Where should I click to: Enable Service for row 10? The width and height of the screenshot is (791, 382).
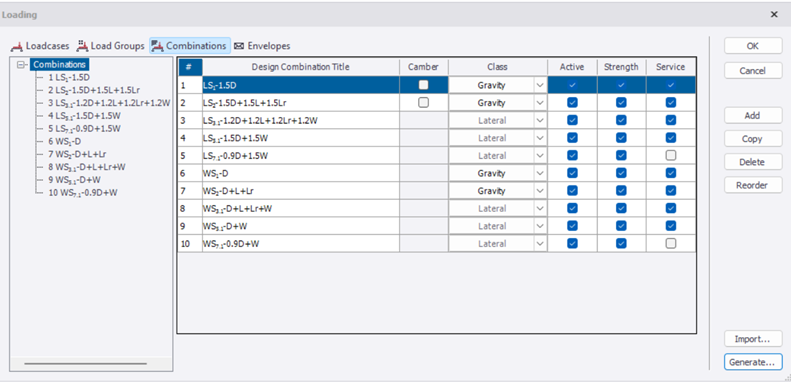(670, 243)
